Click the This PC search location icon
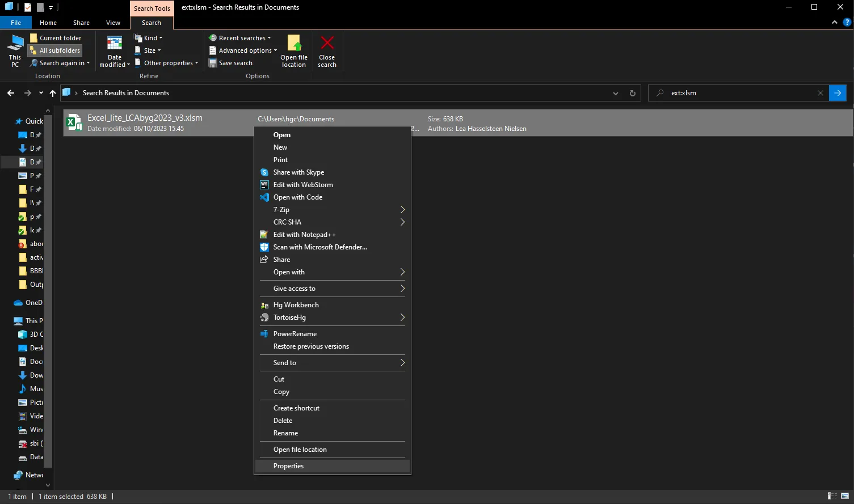Screen dimensions: 854x504 point(15,43)
